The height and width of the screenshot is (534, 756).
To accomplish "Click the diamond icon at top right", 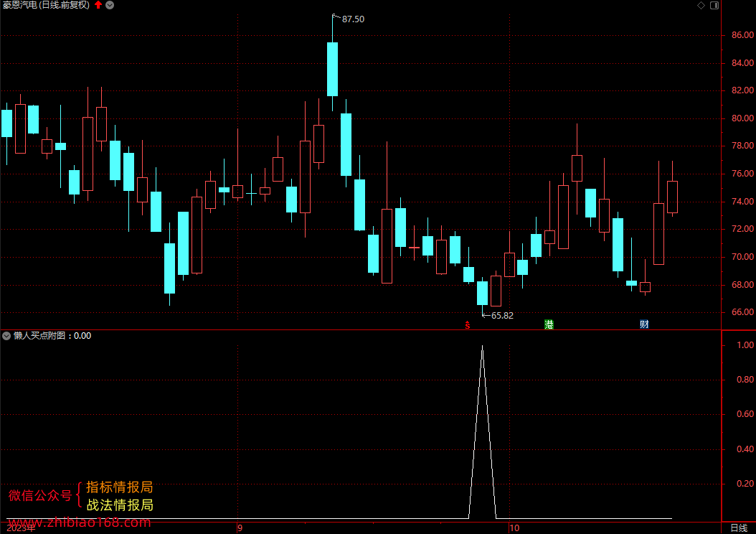I will (x=701, y=5).
